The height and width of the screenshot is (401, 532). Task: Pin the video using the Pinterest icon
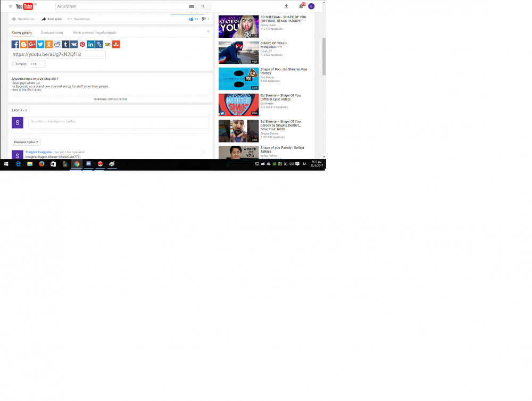pos(82,45)
